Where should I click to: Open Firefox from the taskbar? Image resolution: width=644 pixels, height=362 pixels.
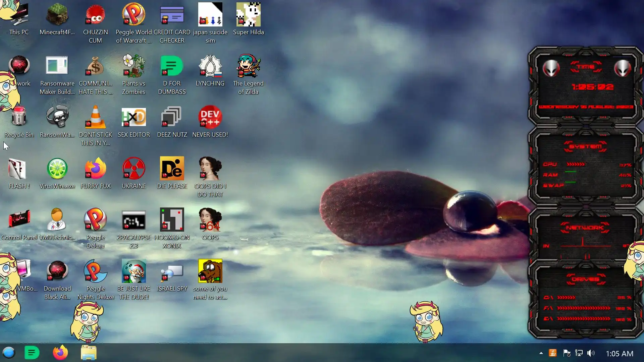(60, 353)
